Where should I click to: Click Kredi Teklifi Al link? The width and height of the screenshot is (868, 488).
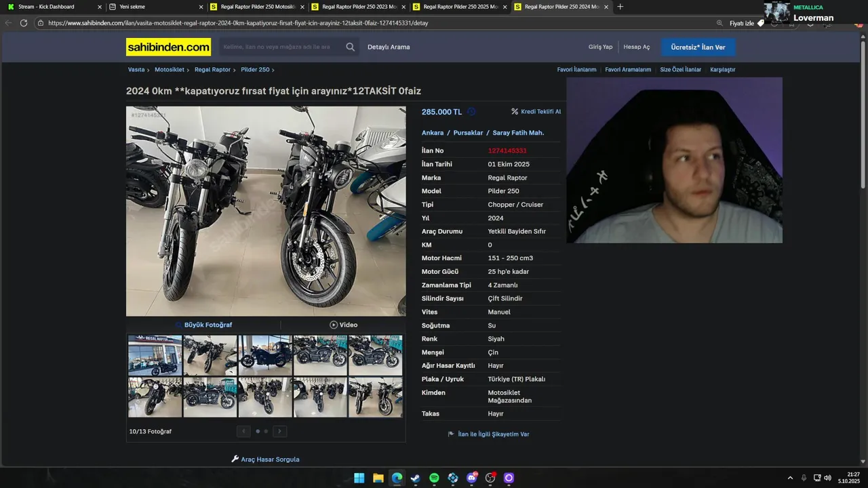536,112
